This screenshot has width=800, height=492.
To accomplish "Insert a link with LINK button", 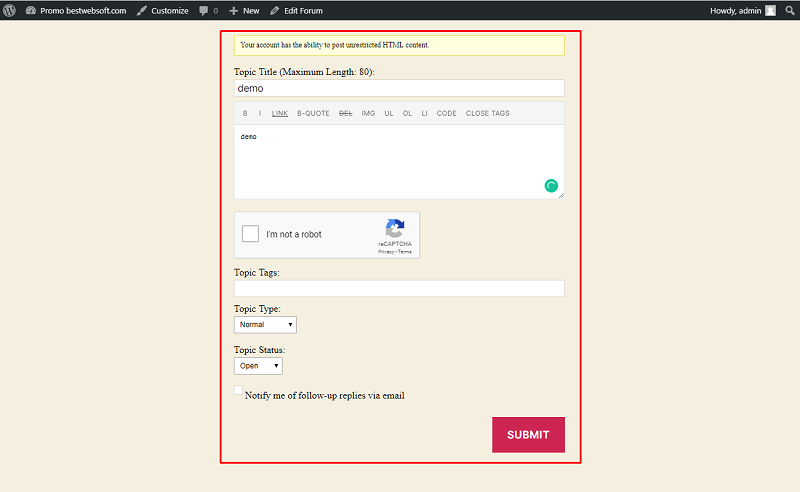I will pyautogui.click(x=280, y=113).
